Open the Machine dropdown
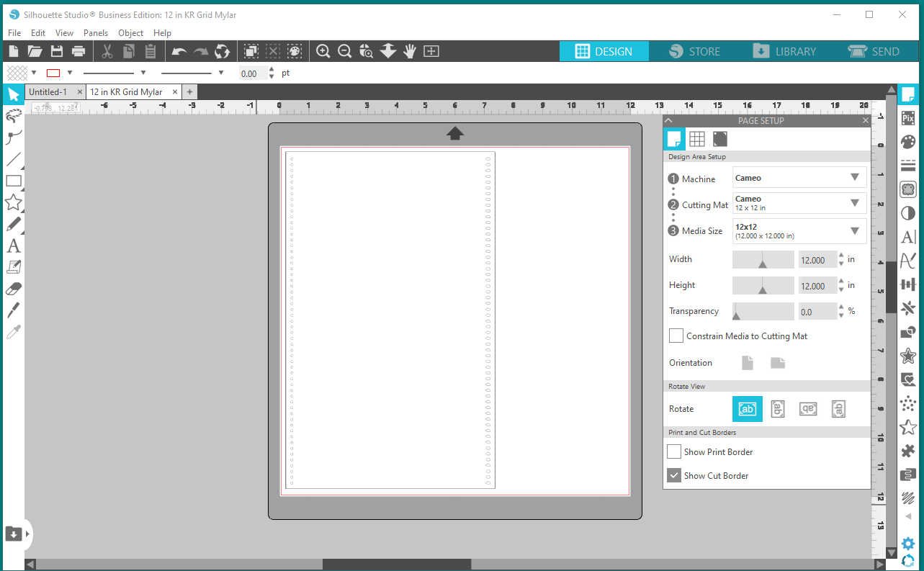This screenshot has height=571, width=924. tap(856, 177)
